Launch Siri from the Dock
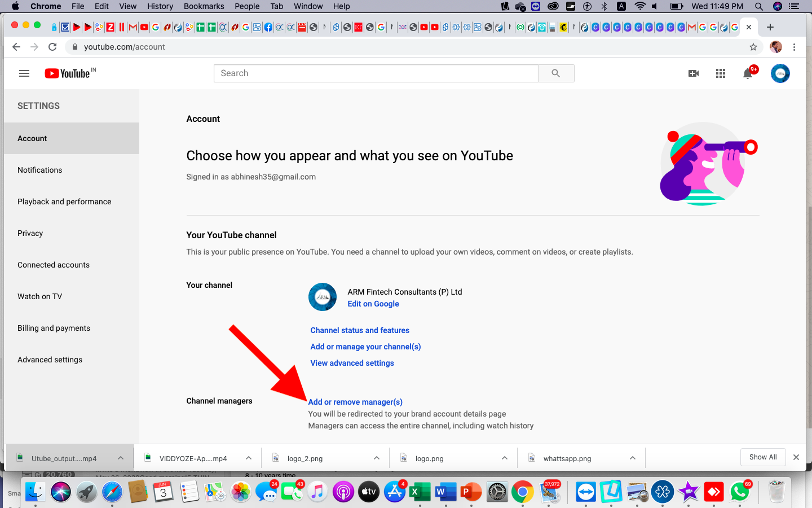812x508 pixels. pos(61,492)
